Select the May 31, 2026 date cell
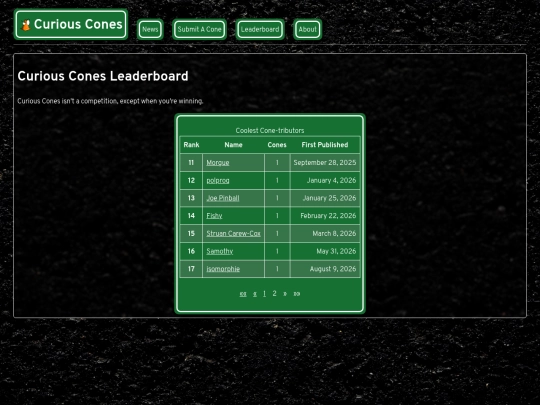The width and height of the screenshot is (540, 405). coord(325,251)
